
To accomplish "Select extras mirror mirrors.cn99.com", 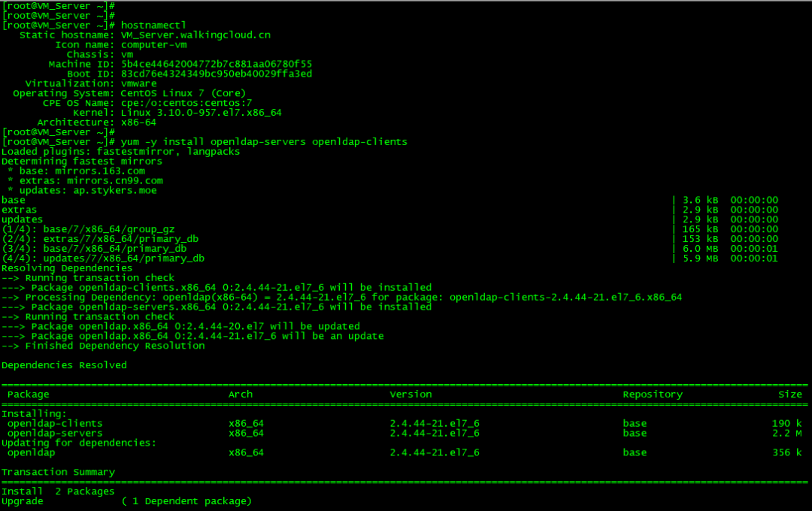I will click(114, 180).
